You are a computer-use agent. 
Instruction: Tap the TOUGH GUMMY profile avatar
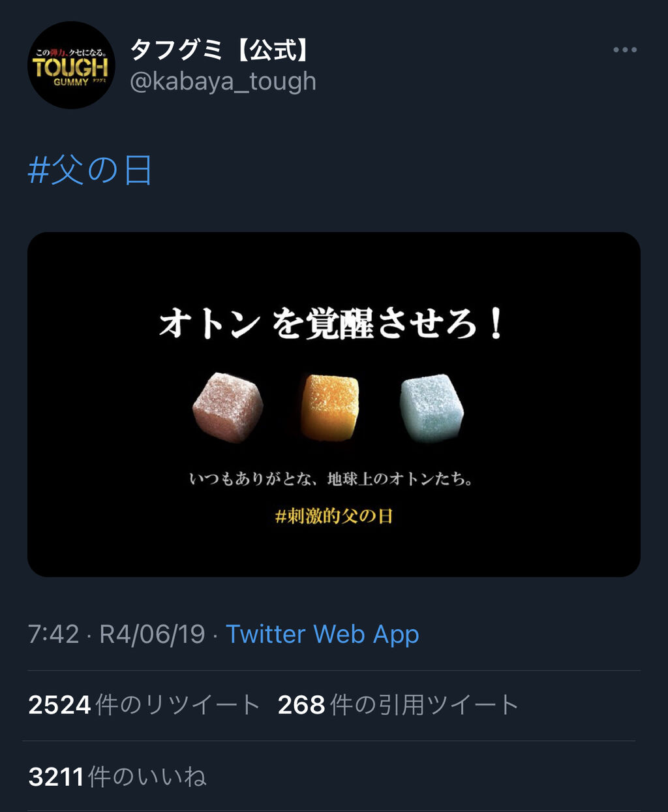pyautogui.click(x=71, y=65)
